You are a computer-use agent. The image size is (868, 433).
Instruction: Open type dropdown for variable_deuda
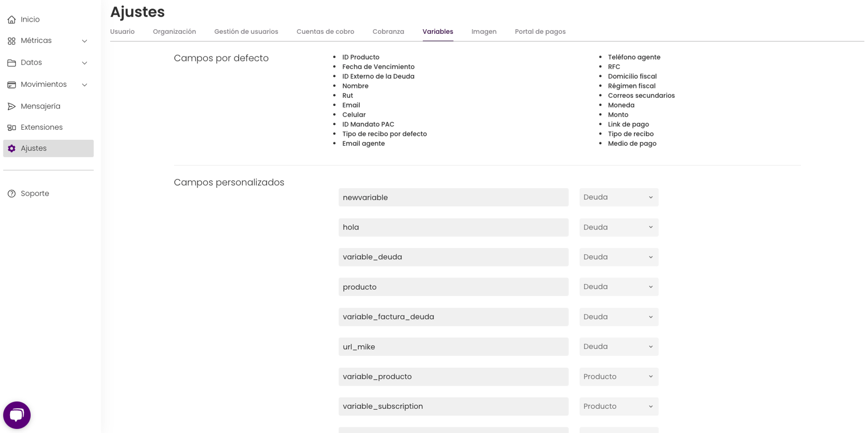tap(619, 257)
